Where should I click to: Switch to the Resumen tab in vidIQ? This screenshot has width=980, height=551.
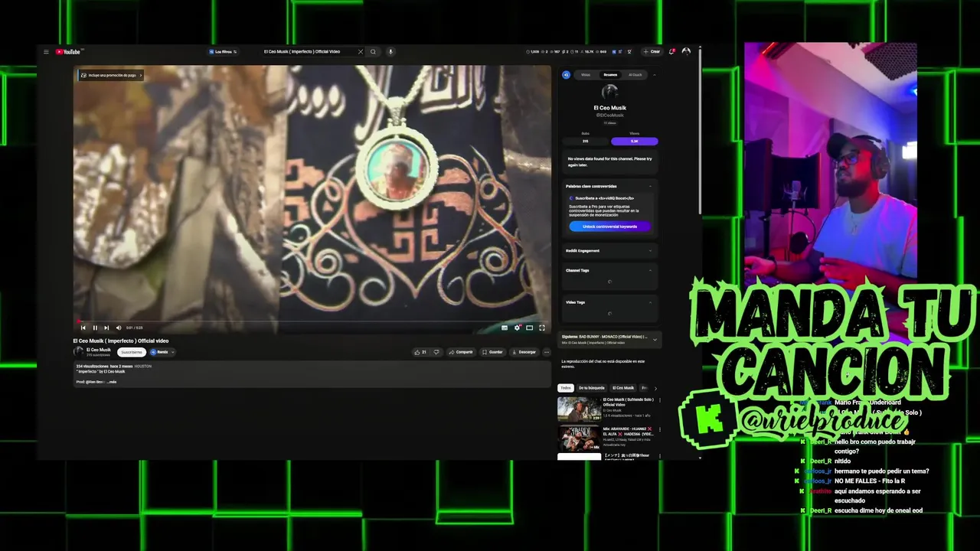click(610, 75)
